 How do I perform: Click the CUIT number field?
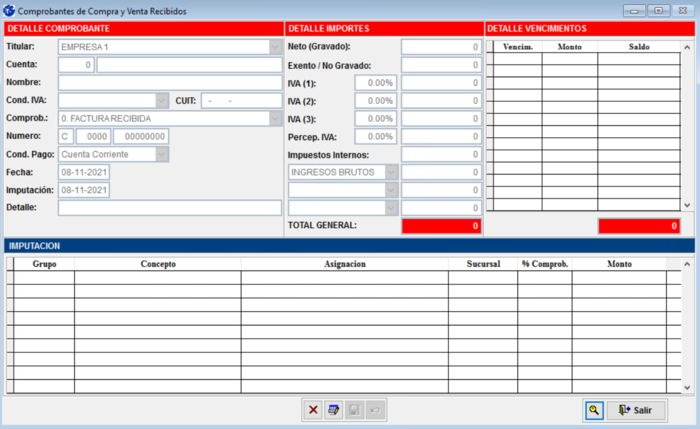241,101
